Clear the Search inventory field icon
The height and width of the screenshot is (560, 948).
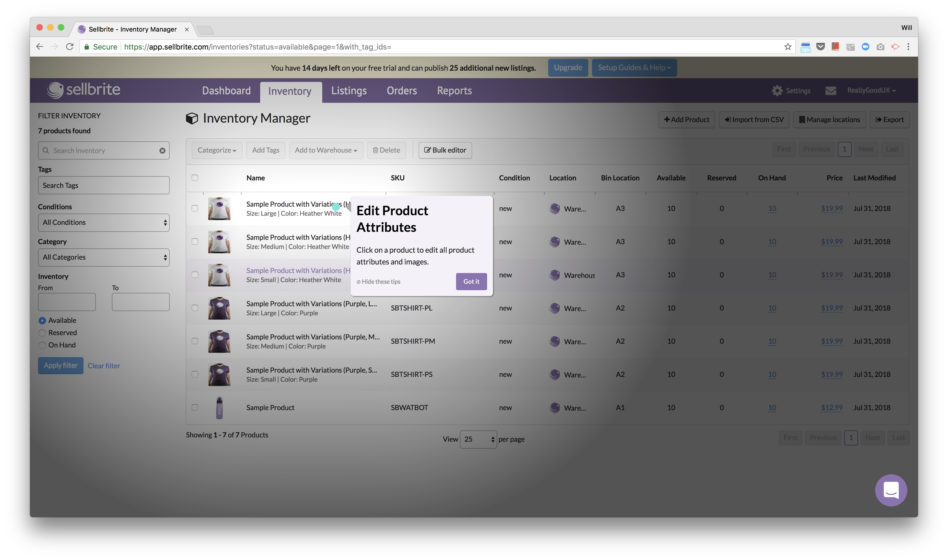(x=162, y=150)
